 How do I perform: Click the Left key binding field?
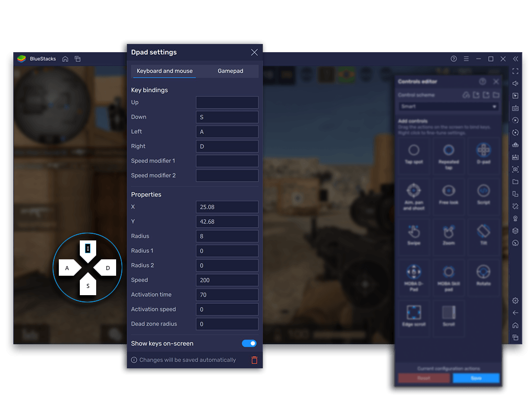[x=227, y=131]
